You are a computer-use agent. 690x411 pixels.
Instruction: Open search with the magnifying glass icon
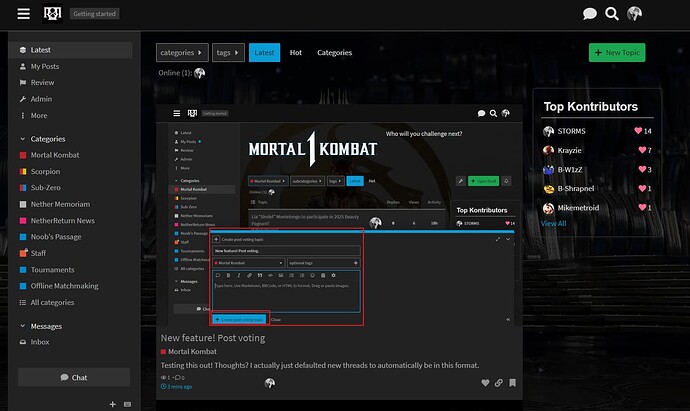(x=612, y=14)
